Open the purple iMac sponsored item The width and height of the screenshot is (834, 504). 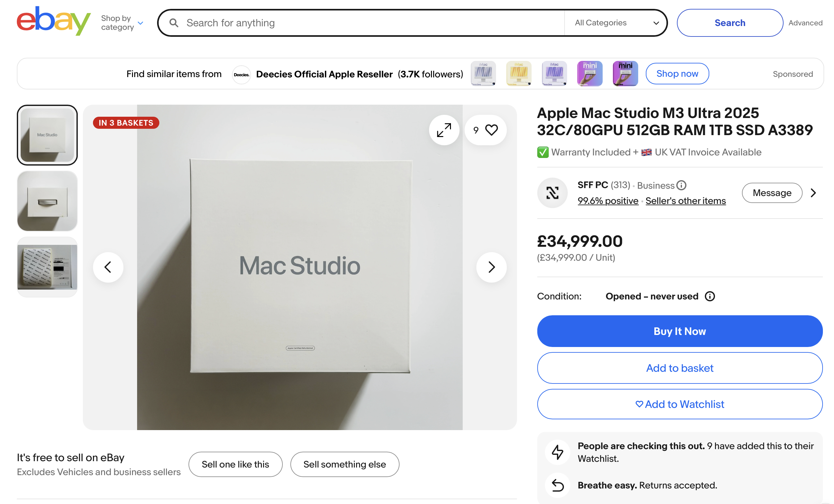[554, 74]
